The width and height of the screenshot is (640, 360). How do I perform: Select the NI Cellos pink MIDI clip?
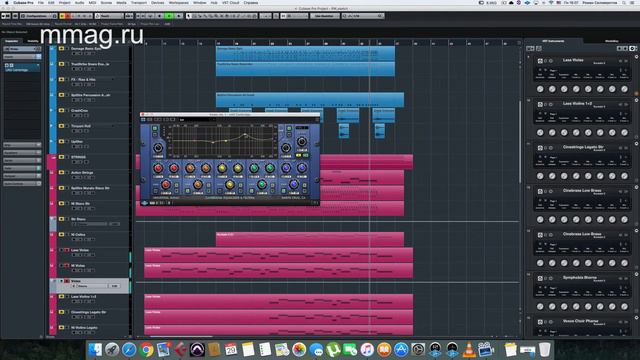click(x=310, y=239)
